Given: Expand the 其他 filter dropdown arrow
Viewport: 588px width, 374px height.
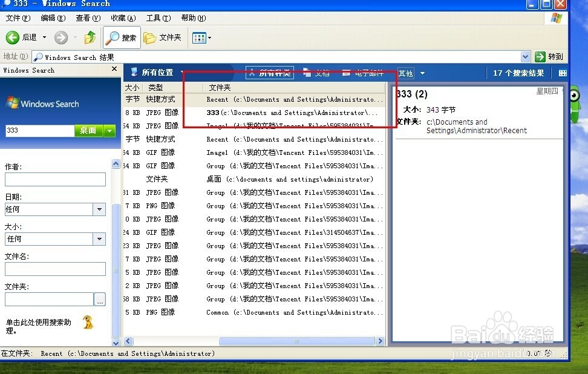Looking at the screenshot, I should pyautogui.click(x=423, y=73).
